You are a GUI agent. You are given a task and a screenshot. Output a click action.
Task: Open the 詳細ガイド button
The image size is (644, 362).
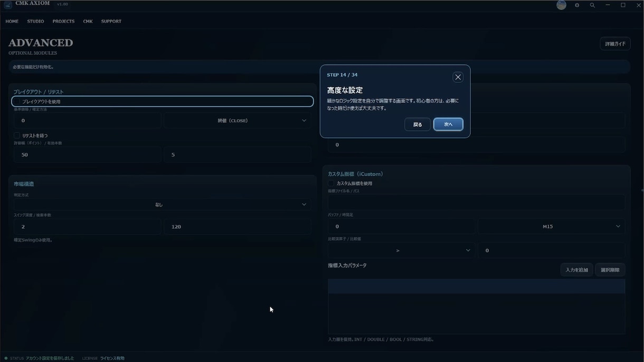615,44
